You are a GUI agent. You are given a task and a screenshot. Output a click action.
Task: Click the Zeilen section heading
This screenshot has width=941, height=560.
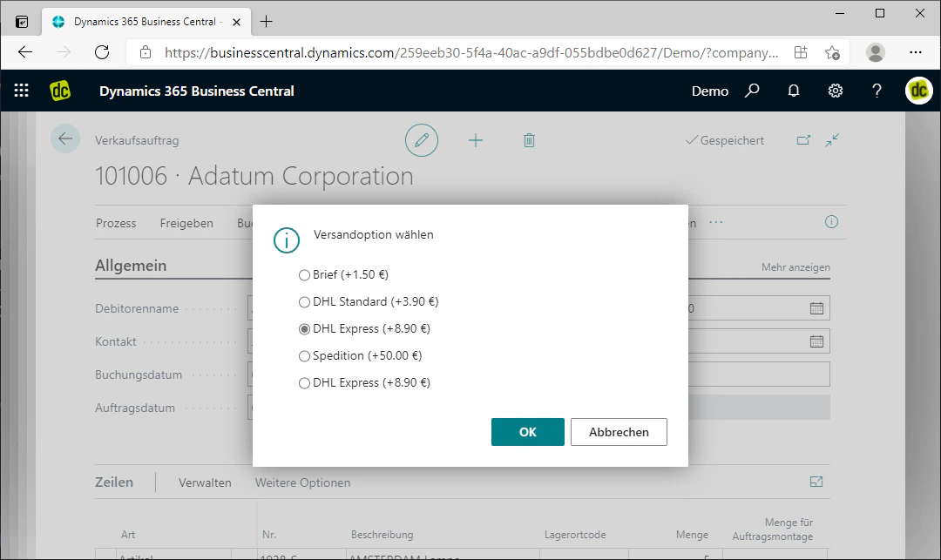(x=114, y=482)
